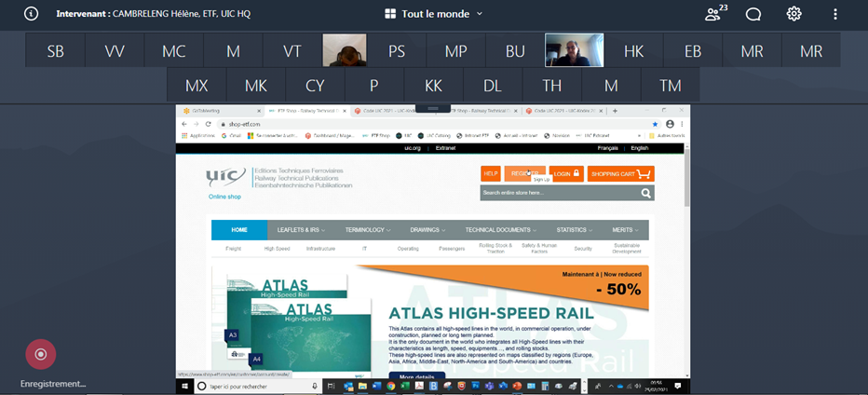
Task: Expand the TECHNICAL DOCUMENTS menu
Action: pos(501,230)
